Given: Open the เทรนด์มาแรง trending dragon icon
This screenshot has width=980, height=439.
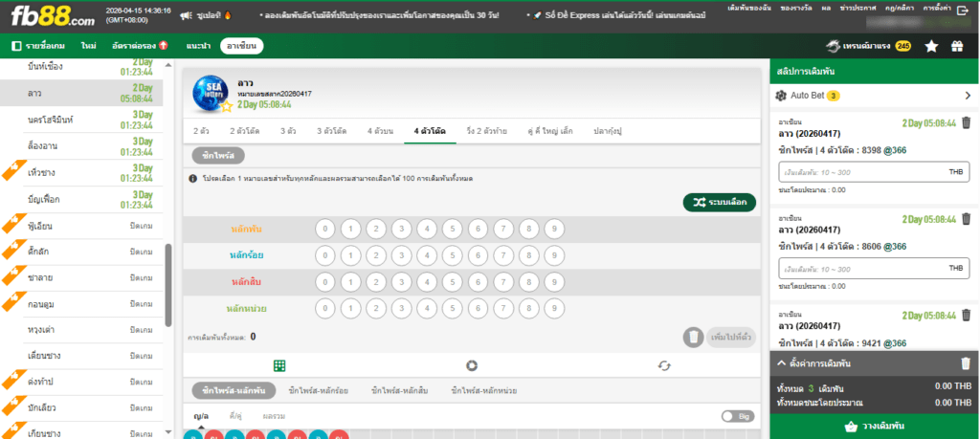Looking at the screenshot, I should [832, 46].
